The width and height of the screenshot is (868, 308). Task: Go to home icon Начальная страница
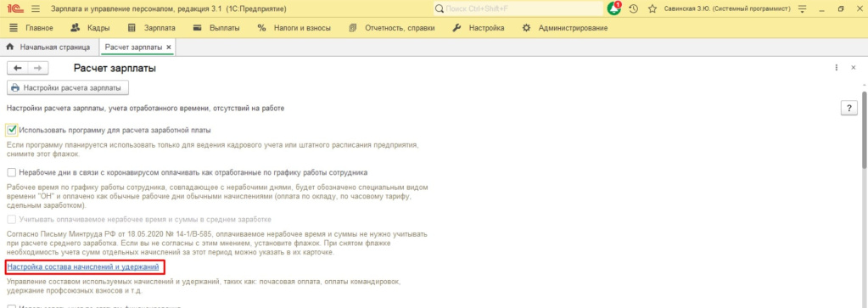click(x=9, y=48)
